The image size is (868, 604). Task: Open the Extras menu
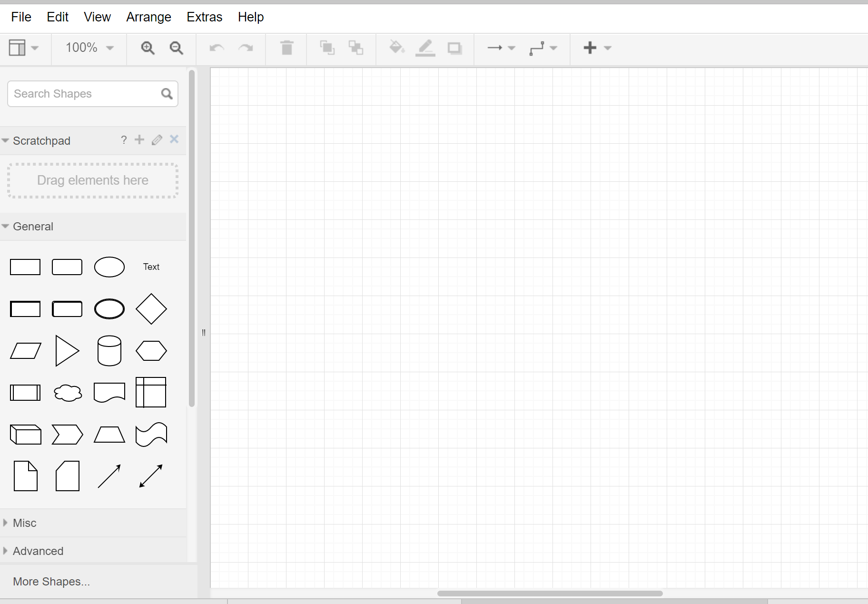(204, 17)
